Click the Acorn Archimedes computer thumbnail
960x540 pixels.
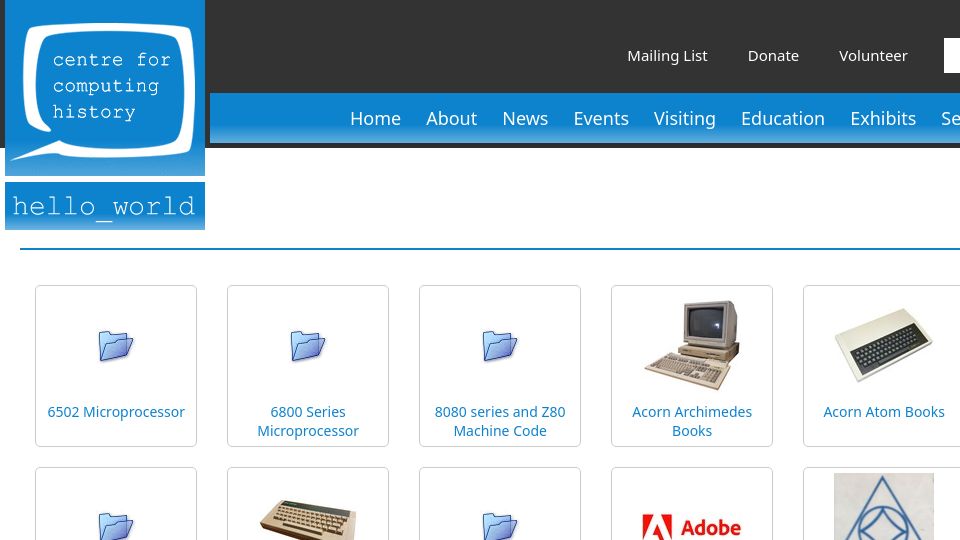click(692, 345)
